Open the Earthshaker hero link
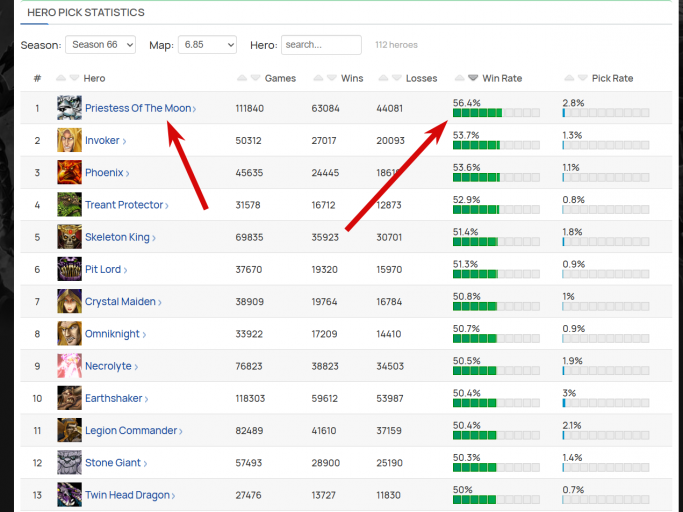683x512 pixels. [x=117, y=398]
